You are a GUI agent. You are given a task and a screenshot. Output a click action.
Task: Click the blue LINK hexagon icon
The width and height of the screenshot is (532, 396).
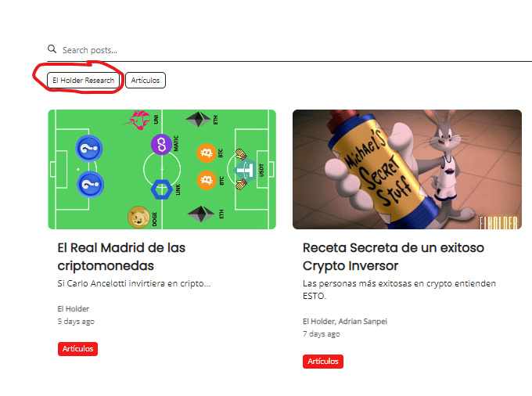pos(161,189)
